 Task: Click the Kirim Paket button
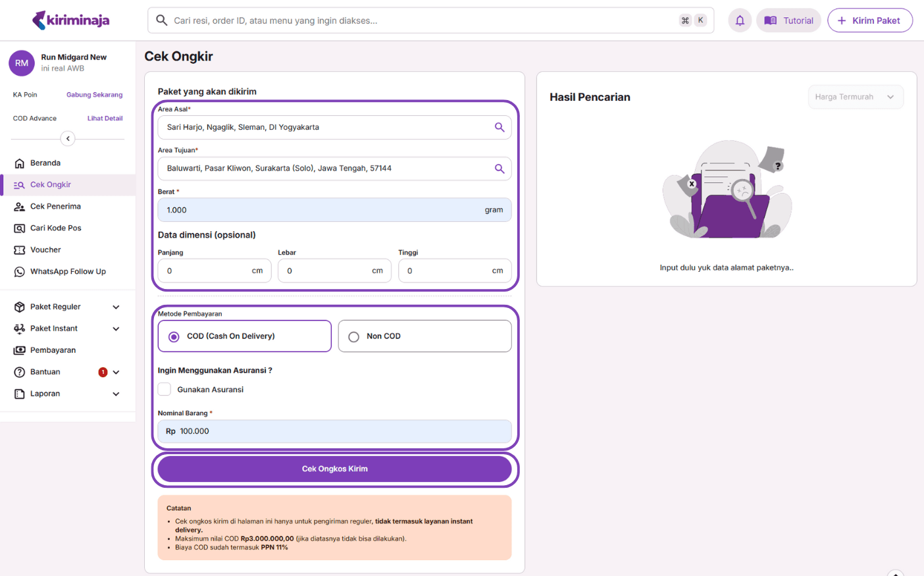point(869,20)
